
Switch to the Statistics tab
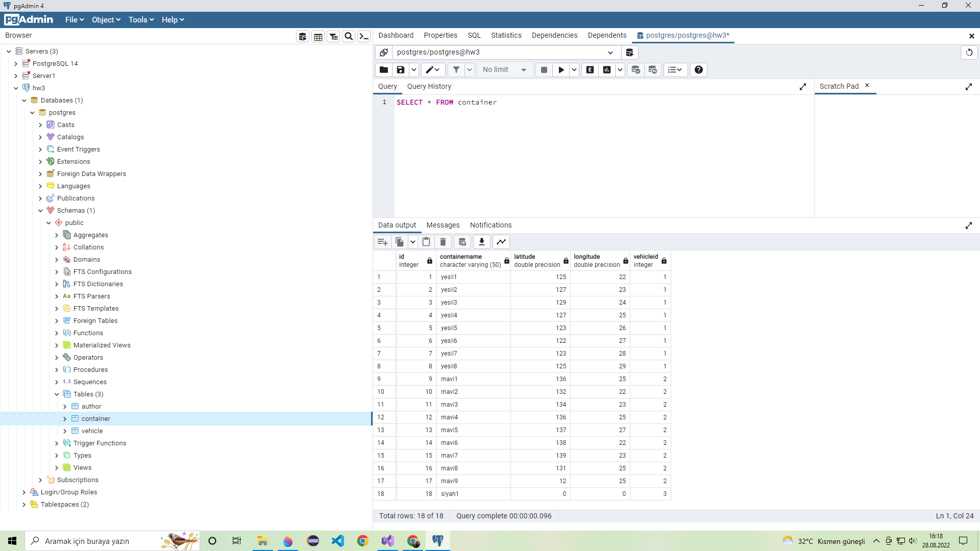point(506,35)
